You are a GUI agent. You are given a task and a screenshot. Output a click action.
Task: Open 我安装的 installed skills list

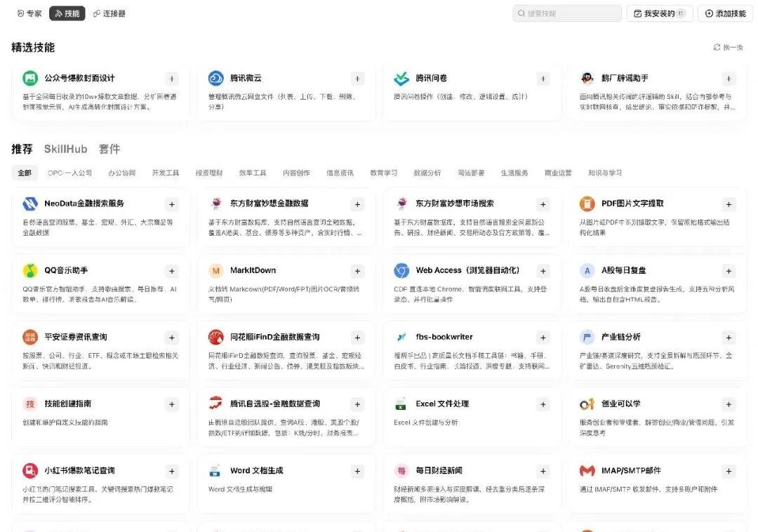click(x=660, y=13)
